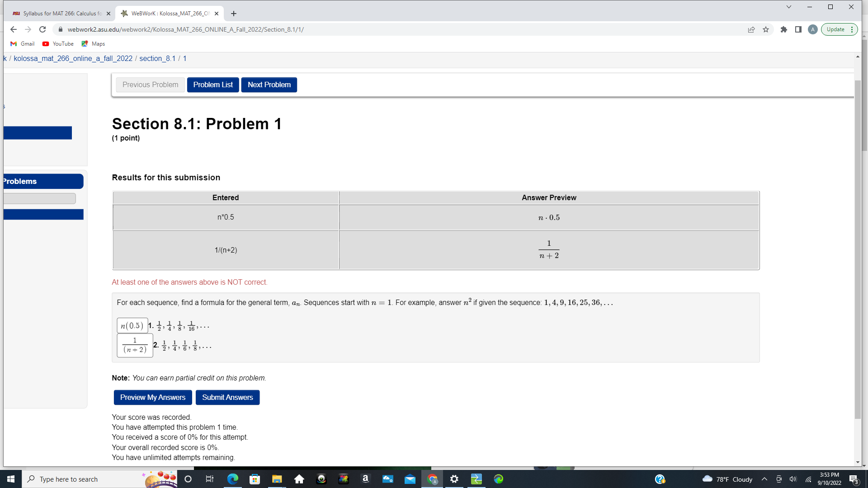Open Mail app from the taskbar
Viewport: 868px width, 488px height.
(x=410, y=479)
